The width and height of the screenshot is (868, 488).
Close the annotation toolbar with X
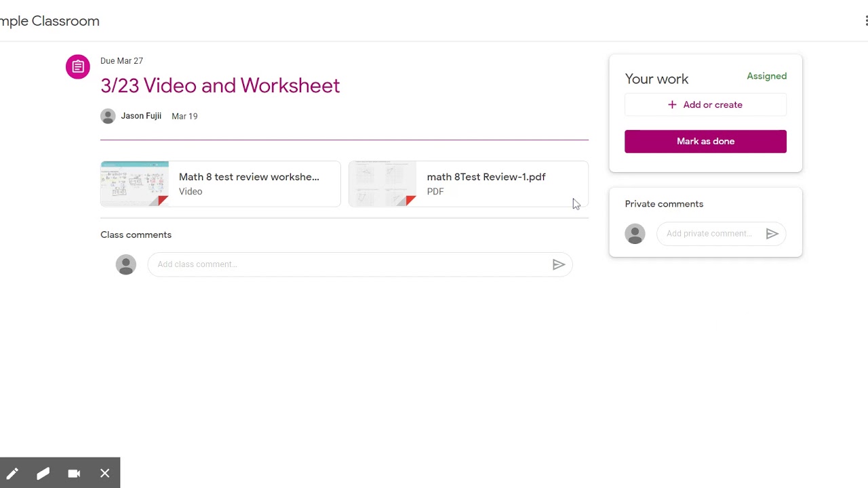[x=104, y=473]
